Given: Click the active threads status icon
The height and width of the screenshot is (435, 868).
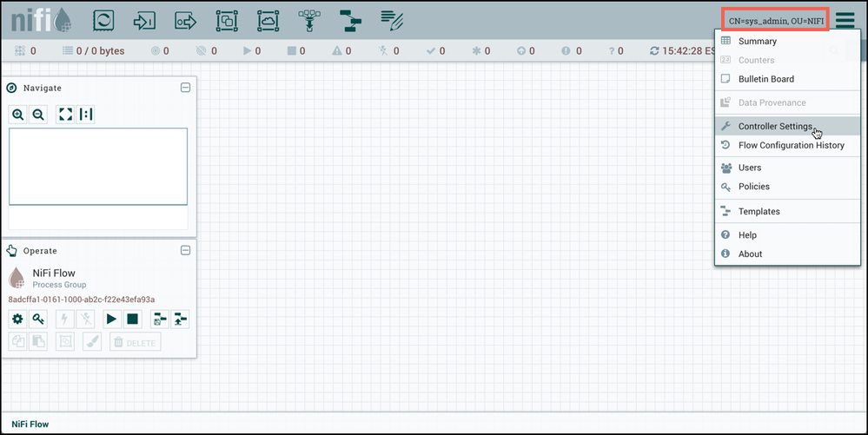Looking at the screenshot, I should (x=20, y=50).
